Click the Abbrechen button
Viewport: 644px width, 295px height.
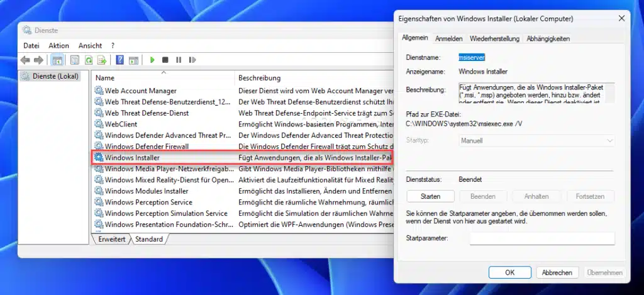click(557, 272)
